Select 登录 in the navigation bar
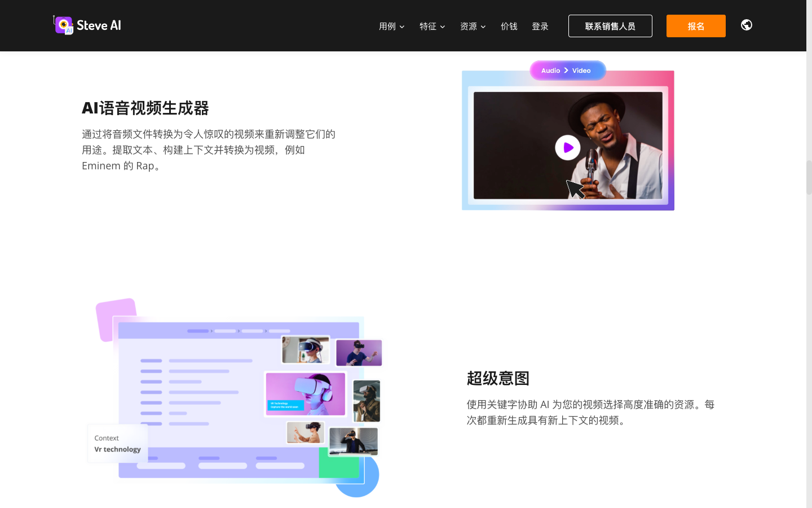812x508 pixels. pyautogui.click(x=540, y=26)
